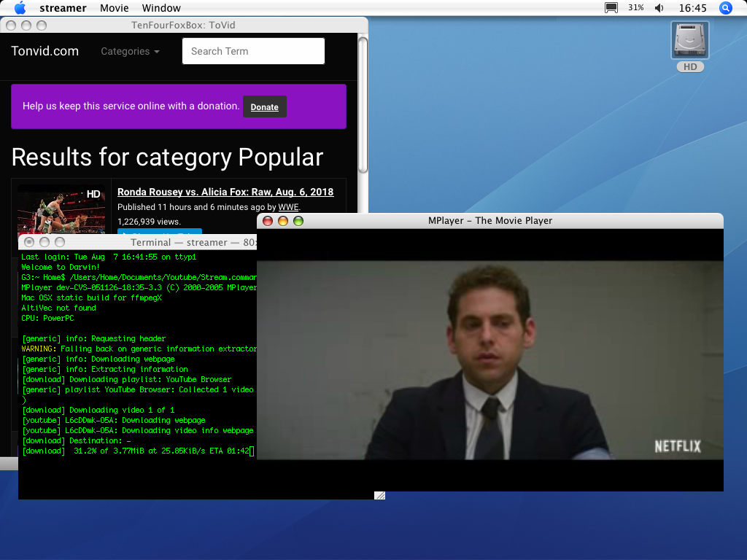Screen dimensions: 747x560
Task: Open the Apple menu
Action: coord(20,7)
